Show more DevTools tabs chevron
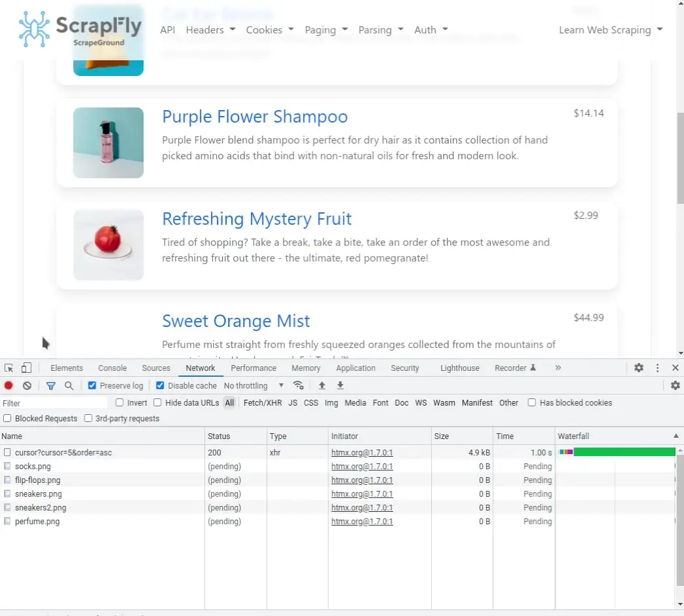684x616 pixels. (x=558, y=368)
